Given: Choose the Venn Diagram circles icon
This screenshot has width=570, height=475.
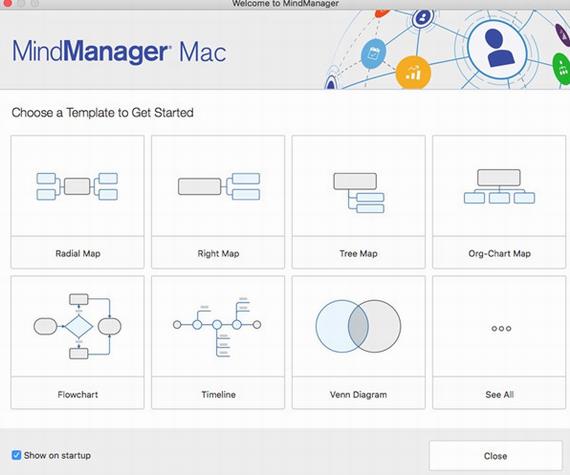Looking at the screenshot, I should (x=358, y=326).
